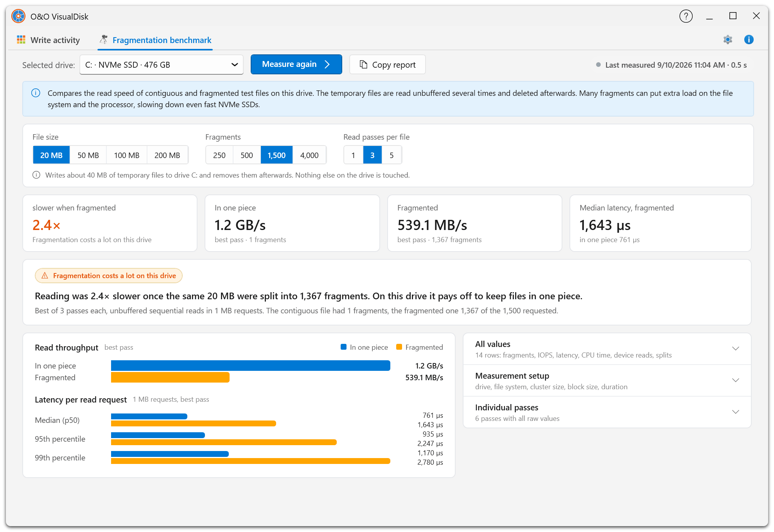Set fragments to 500

(x=247, y=155)
